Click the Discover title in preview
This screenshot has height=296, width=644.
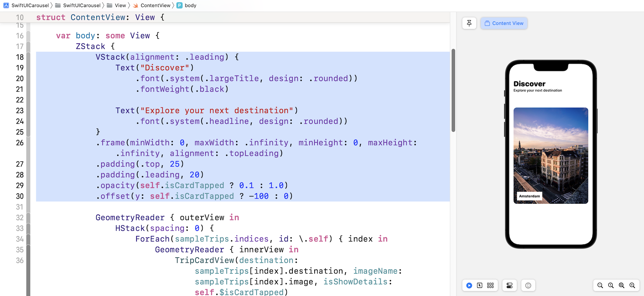tap(529, 84)
